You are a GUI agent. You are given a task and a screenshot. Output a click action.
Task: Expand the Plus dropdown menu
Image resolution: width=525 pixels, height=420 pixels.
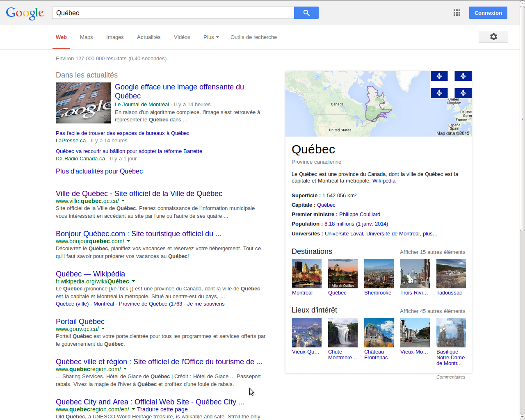click(x=211, y=37)
